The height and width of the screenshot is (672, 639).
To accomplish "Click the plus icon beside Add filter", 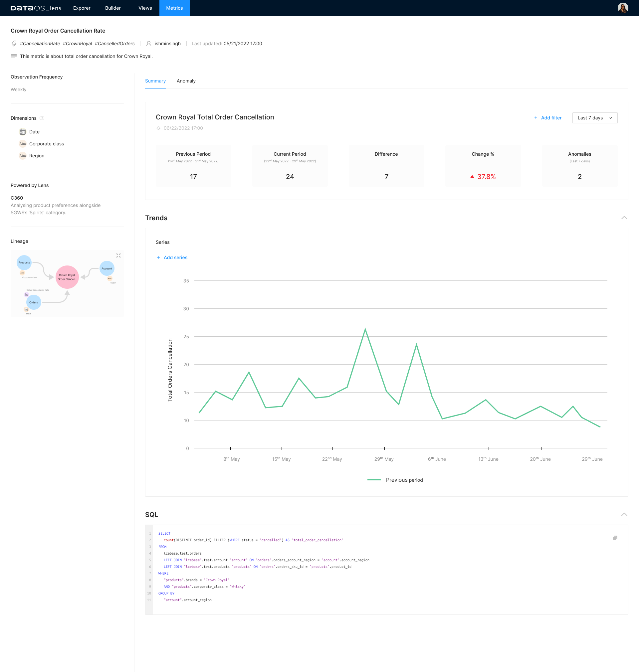I will (x=535, y=118).
